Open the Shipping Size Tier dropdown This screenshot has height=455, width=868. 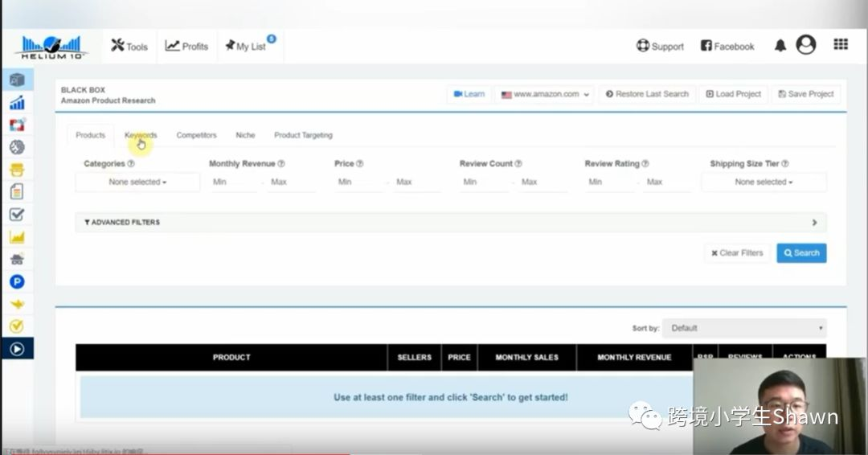(x=764, y=182)
